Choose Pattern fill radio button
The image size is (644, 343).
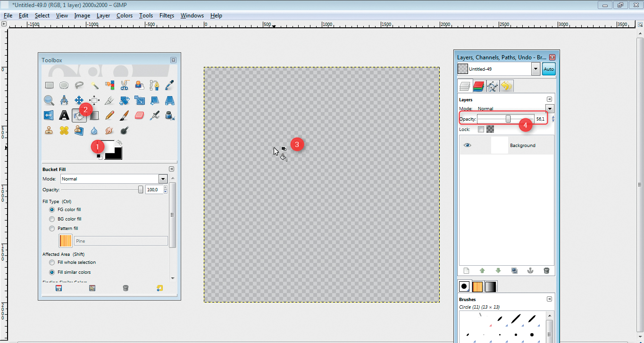click(x=52, y=229)
